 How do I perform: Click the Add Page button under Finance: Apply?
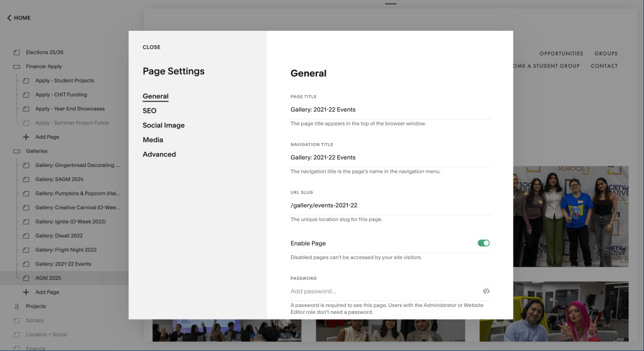coord(47,137)
